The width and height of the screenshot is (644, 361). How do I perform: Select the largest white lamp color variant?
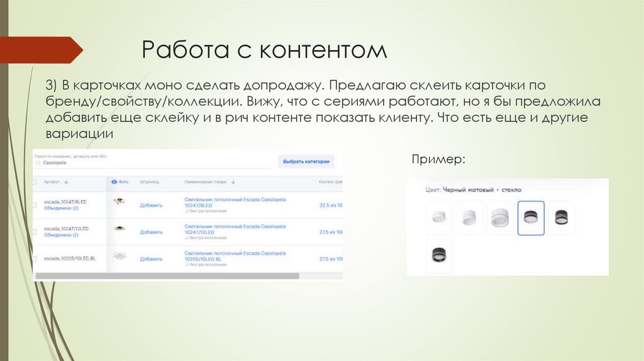coord(500,218)
